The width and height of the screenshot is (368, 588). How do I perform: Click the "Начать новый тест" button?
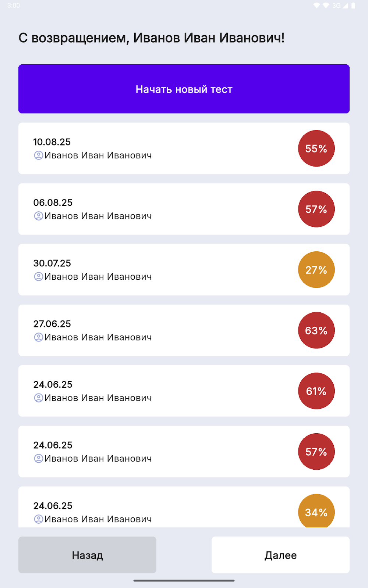pos(184,89)
